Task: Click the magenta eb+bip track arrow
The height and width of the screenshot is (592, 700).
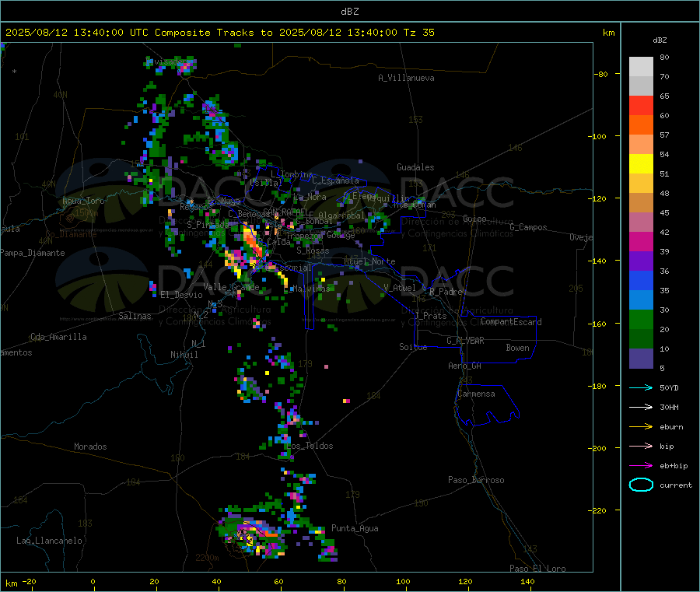Action: (x=641, y=465)
